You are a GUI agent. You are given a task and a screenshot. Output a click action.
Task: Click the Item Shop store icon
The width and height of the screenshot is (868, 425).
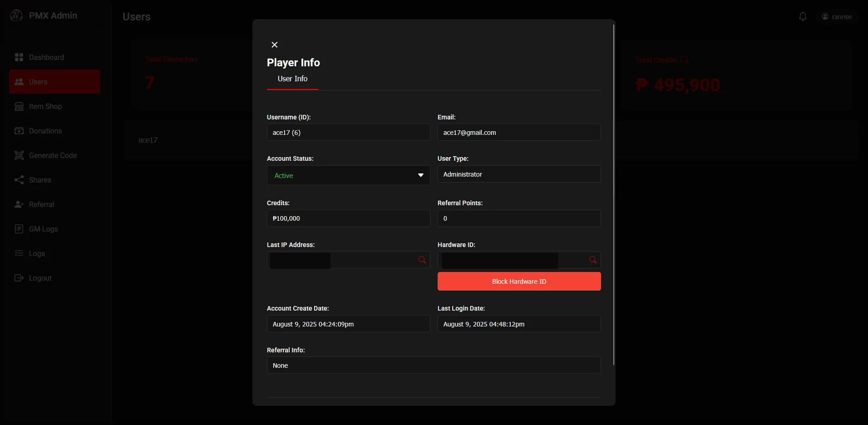19,106
